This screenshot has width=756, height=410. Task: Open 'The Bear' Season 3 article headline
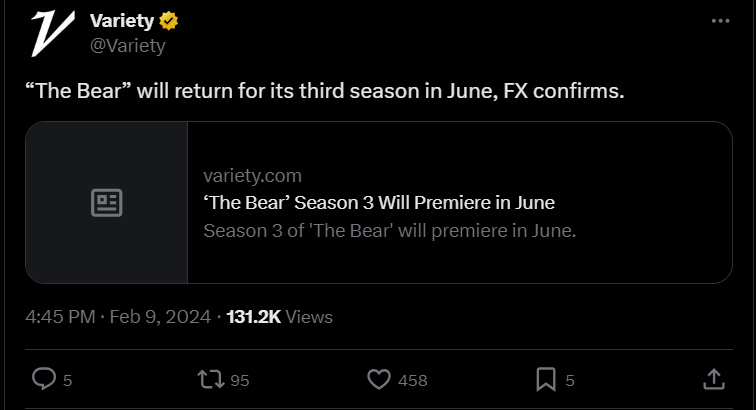(x=378, y=203)
